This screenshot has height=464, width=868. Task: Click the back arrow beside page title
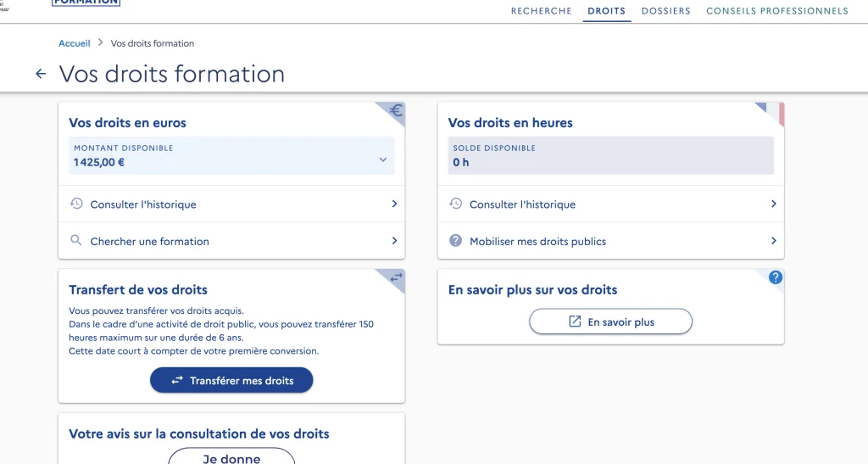pyautogui.click(x=41, y=75)
